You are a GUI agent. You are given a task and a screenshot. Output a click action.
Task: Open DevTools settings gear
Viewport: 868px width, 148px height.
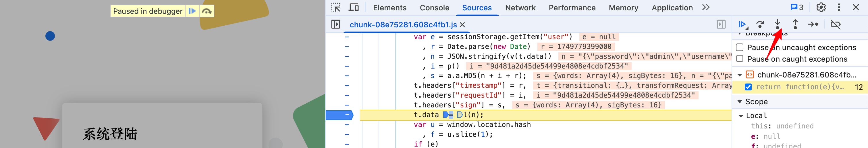[821, 7]
